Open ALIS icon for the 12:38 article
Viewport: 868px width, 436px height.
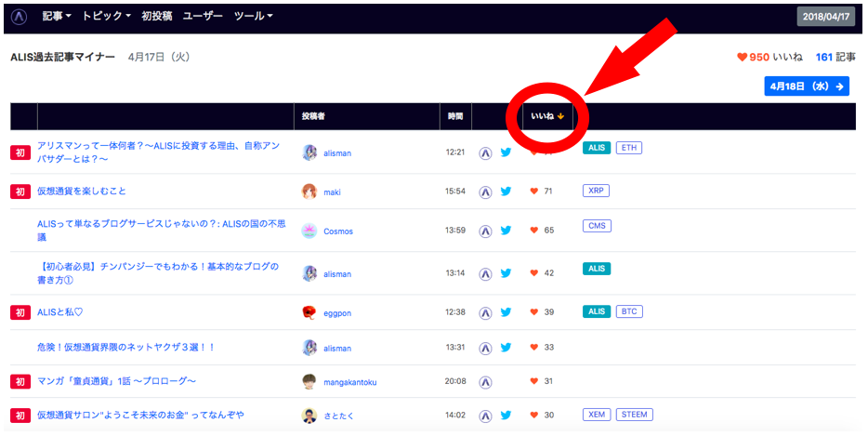click(x=485, y=312)
